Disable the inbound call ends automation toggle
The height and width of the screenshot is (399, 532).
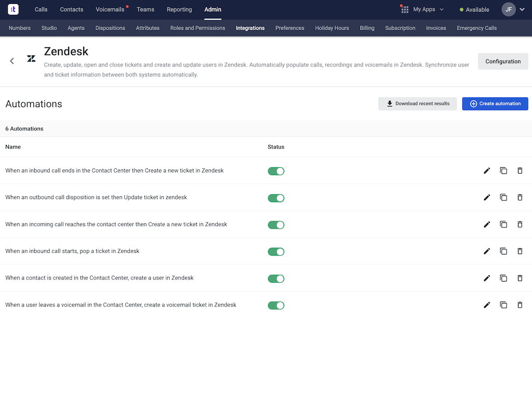276,171
